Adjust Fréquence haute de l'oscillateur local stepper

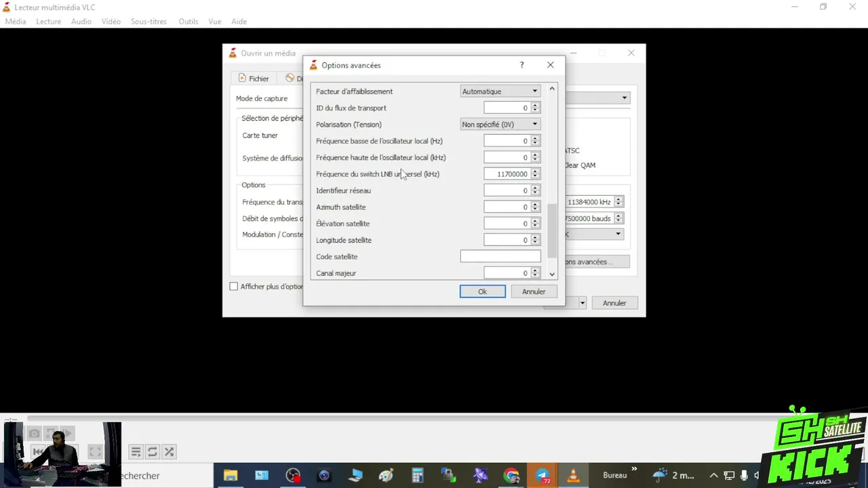click(x=535, y=157)
